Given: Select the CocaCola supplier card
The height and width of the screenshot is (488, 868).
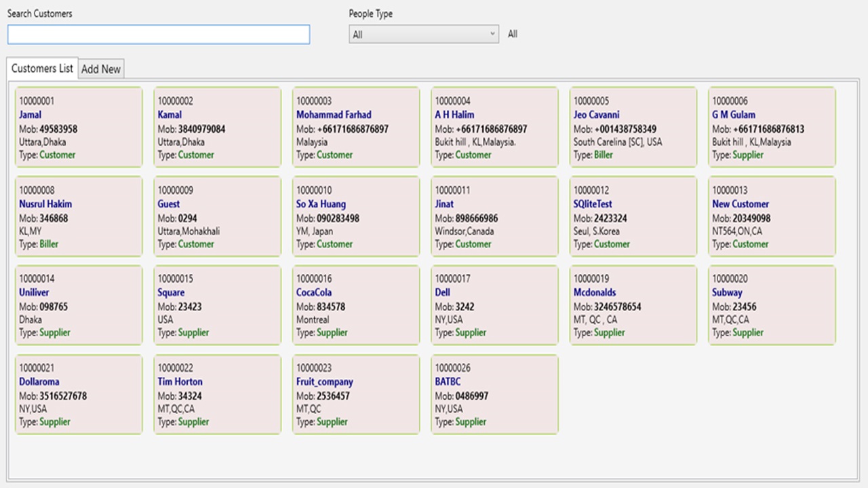Looking at the screenshot, I should click(355, 304).
